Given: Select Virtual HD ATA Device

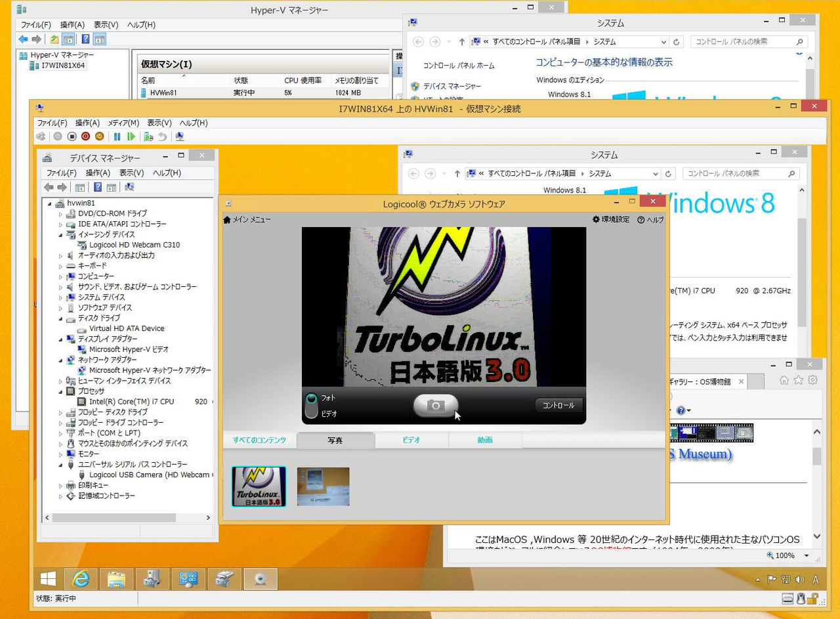Looking at the screenshot, I should pyautogui.click(x=127, y=329).
